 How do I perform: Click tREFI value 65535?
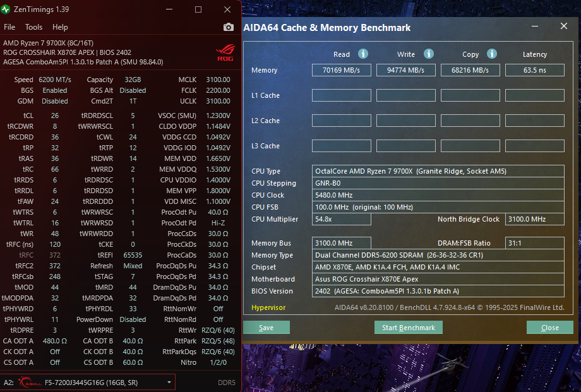coord(133,255)
